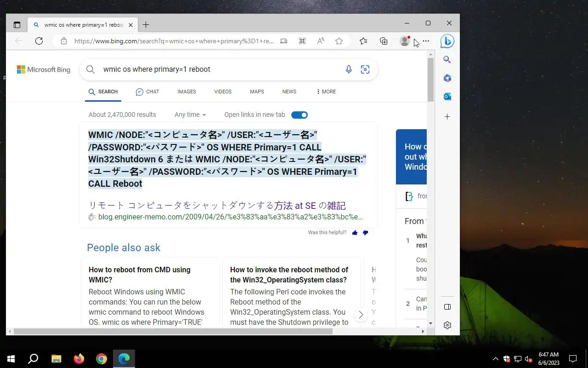View site information lock icon
588x368 pixels.
[x=64, y=41]
